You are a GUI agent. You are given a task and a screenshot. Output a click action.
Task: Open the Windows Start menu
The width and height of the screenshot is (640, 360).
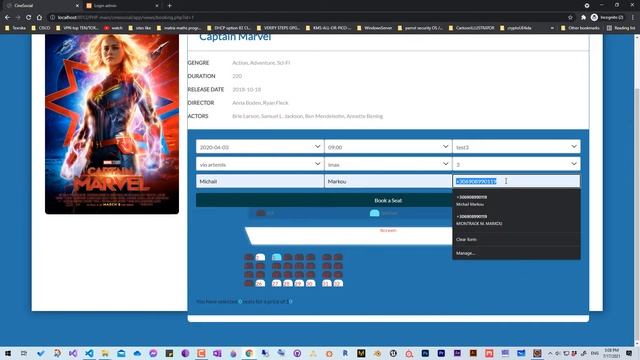pos(8,353)
